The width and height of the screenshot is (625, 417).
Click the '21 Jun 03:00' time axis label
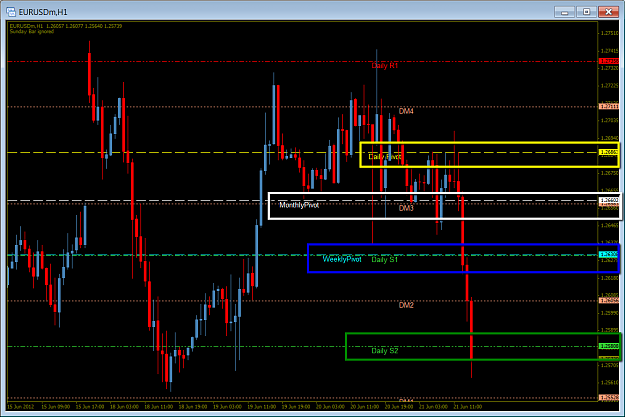[433, 407]
